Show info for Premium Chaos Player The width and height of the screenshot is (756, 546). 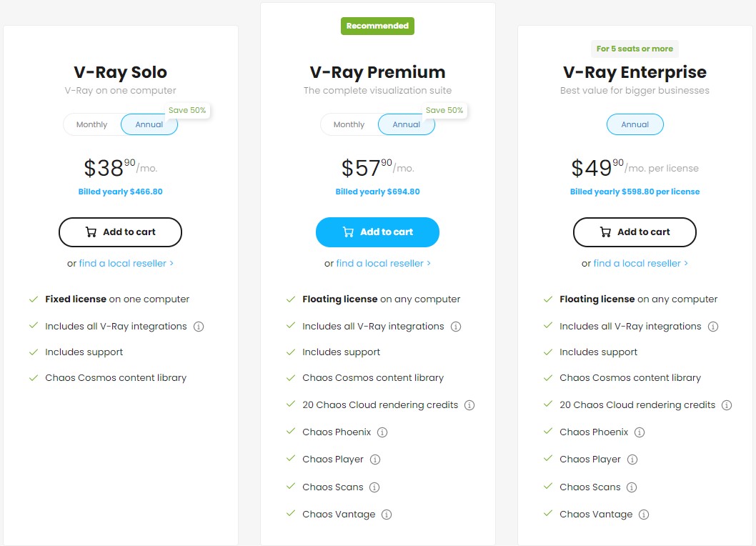click(375, 460)
